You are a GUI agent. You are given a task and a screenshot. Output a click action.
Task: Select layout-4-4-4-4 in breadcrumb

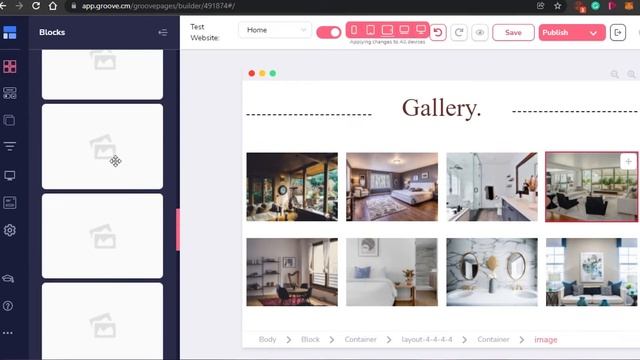[427, 339]
